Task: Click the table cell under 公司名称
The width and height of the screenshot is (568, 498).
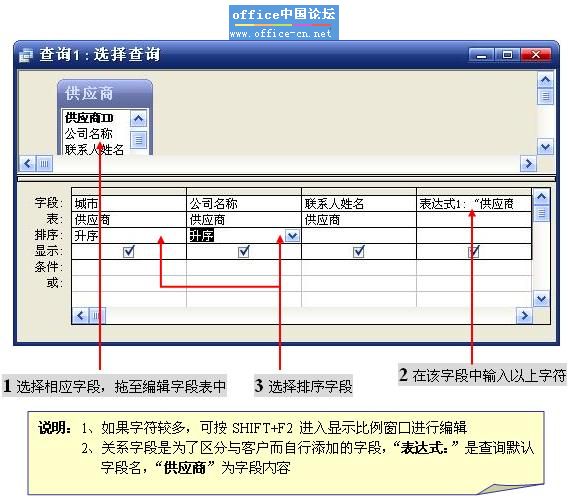Action: coord(244,219)
